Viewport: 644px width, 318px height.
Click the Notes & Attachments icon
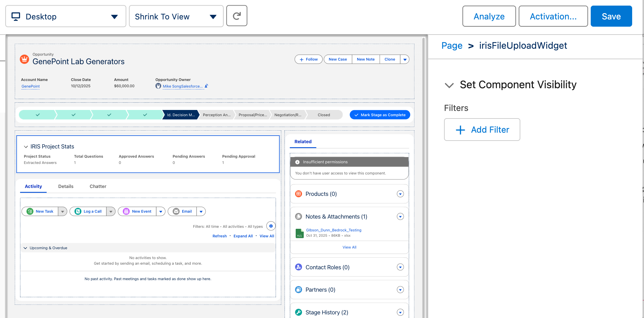[299, 217]
